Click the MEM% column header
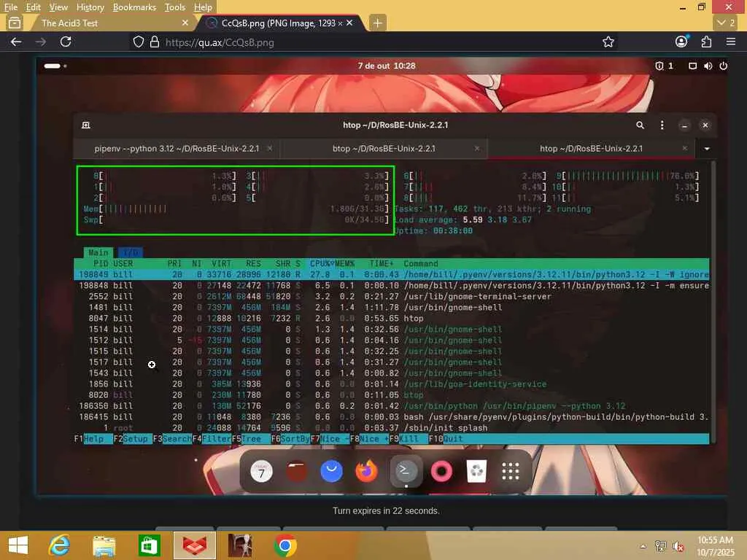Screen dimensions: 747x560 pos(345,263)
